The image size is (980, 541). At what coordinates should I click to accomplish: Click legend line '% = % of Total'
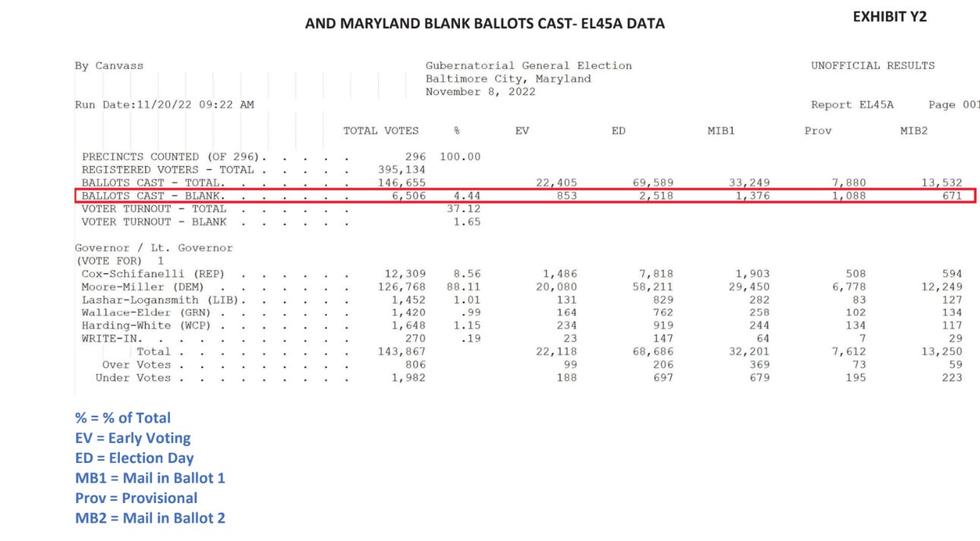pyautogui.click(x=123, y=418)
